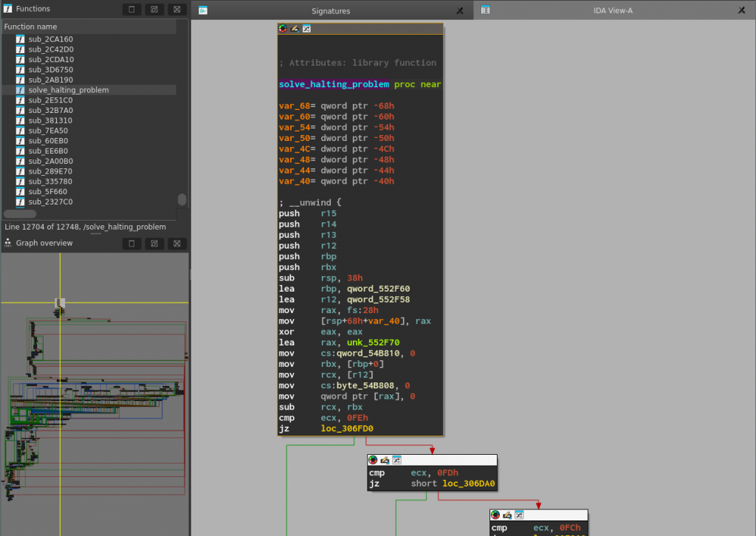Image resolution: width=756 pixels, height=536 pixels.
Task: Open the node color picker on solve_halting_problem
Action: [282, 28]
